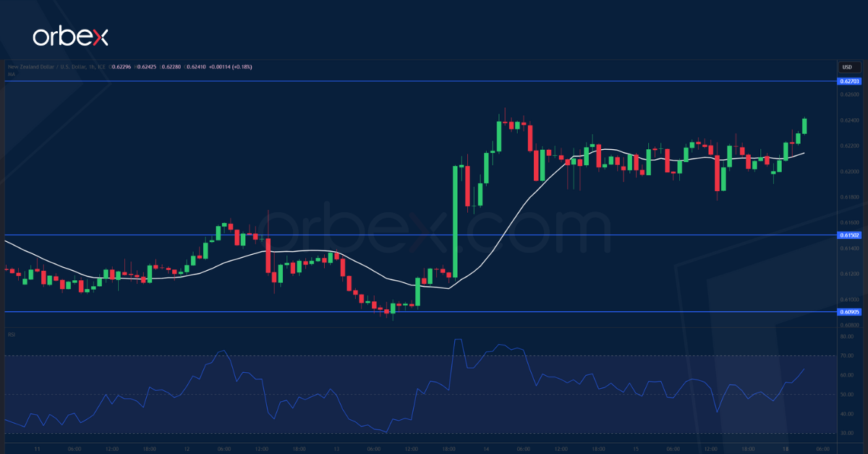Click the 0.61502 support price label
868x454 pixels.
[x=851, y=235]
